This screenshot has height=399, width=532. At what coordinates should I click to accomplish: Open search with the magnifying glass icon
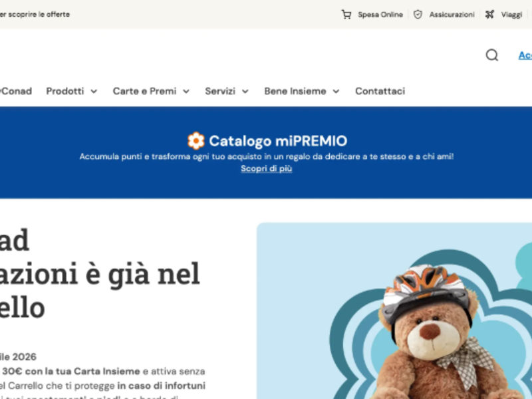(491, 55)
